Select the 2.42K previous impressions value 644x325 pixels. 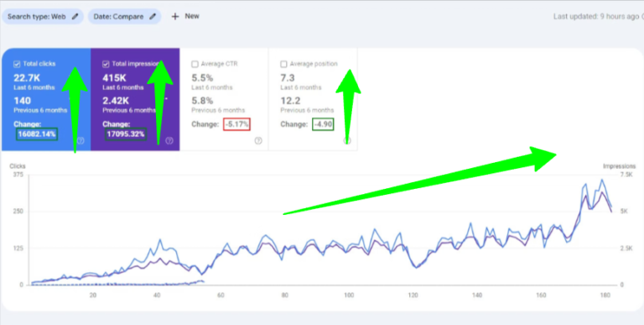(117, 101)
